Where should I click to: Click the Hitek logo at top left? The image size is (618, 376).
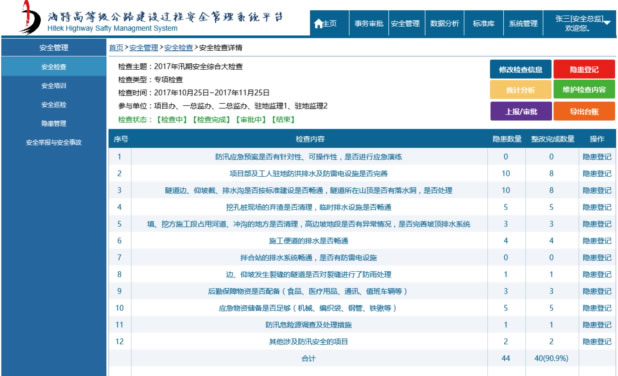[30, 18]
